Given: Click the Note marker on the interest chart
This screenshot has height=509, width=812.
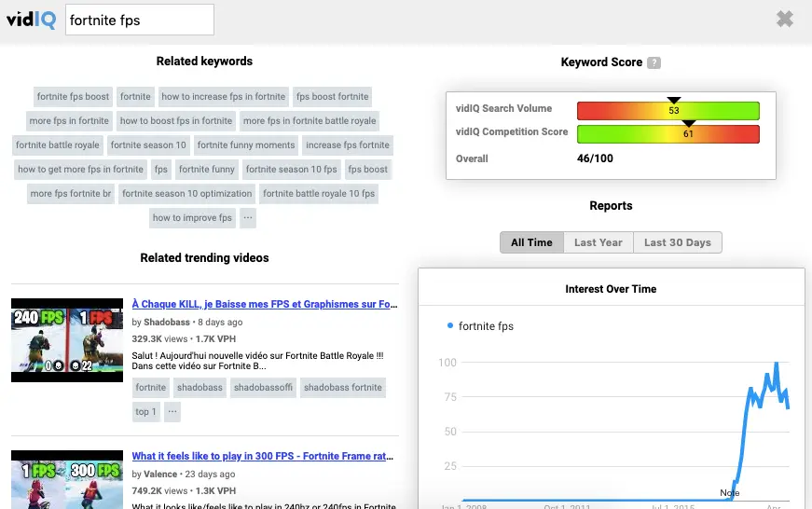Looking at the screenshot, I should [x=730, y=493].
